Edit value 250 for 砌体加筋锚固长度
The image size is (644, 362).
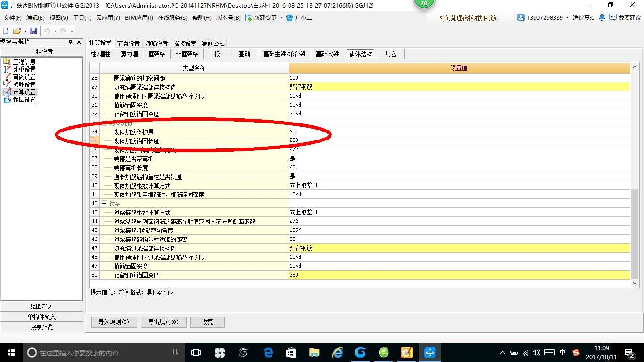coord(459,140)
